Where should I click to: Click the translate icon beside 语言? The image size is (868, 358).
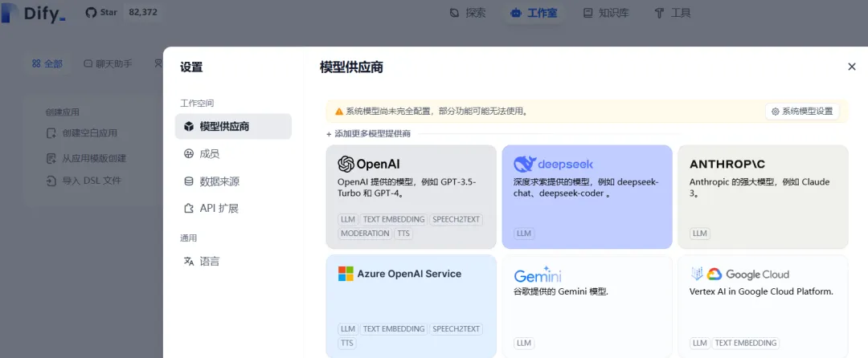pos(189,262)
